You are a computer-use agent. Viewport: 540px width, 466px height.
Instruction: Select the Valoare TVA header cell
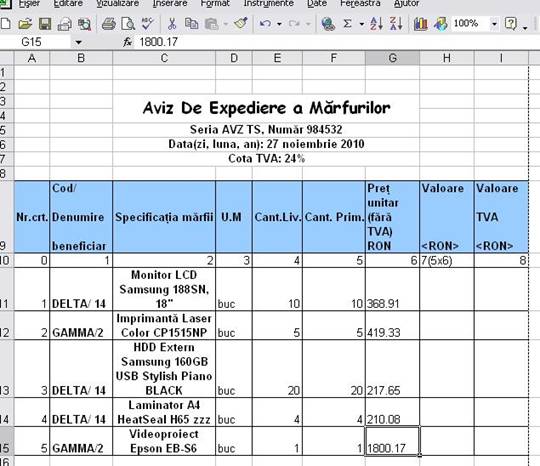tap(501, 217)
